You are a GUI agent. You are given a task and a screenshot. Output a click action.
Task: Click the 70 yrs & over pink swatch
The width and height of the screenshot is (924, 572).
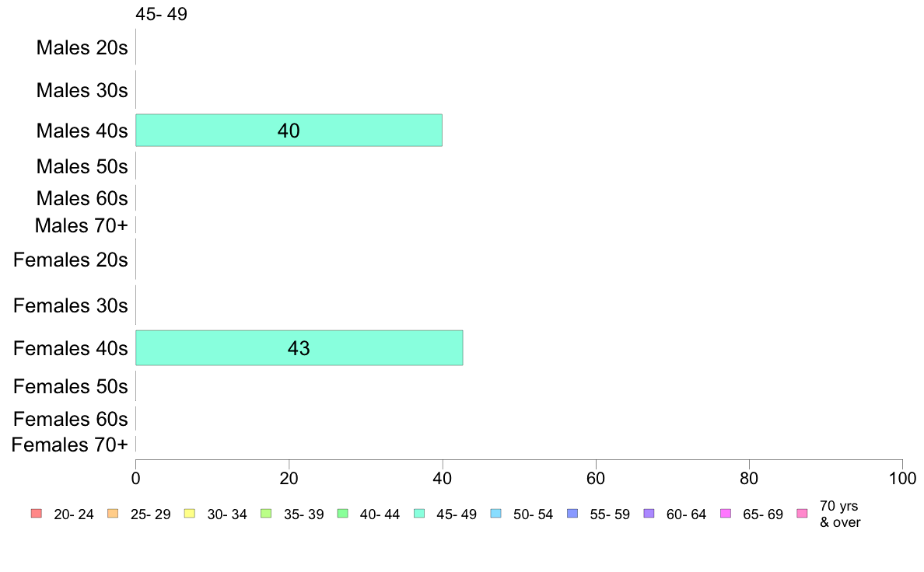(x=802, y=514)
